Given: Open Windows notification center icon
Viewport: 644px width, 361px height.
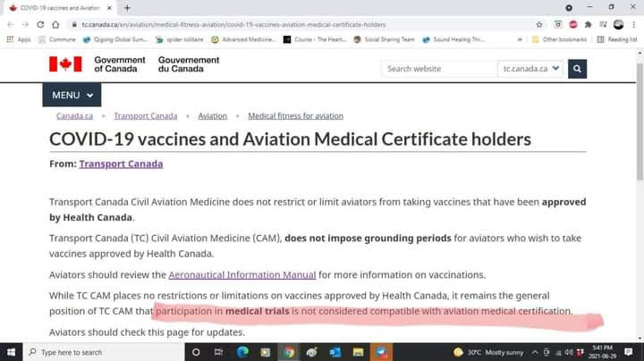Looking at the screenshot, I should [629, 352].
